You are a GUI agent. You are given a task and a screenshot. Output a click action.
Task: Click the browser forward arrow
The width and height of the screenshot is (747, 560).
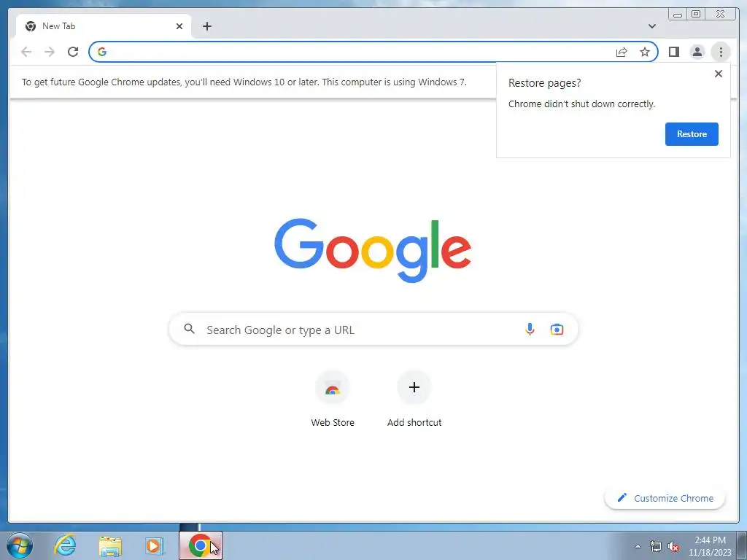50,52
